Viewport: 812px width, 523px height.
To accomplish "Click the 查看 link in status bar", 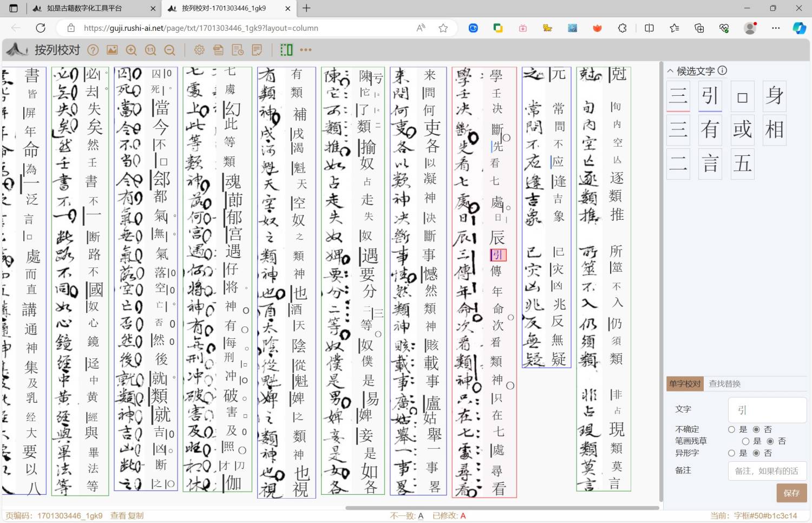I will tap(119, 516).
